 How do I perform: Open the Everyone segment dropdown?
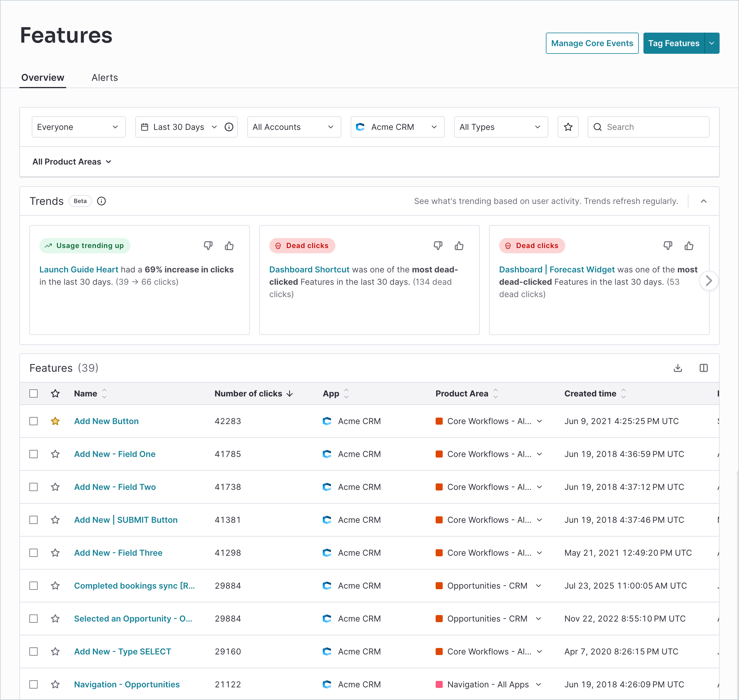78,127
